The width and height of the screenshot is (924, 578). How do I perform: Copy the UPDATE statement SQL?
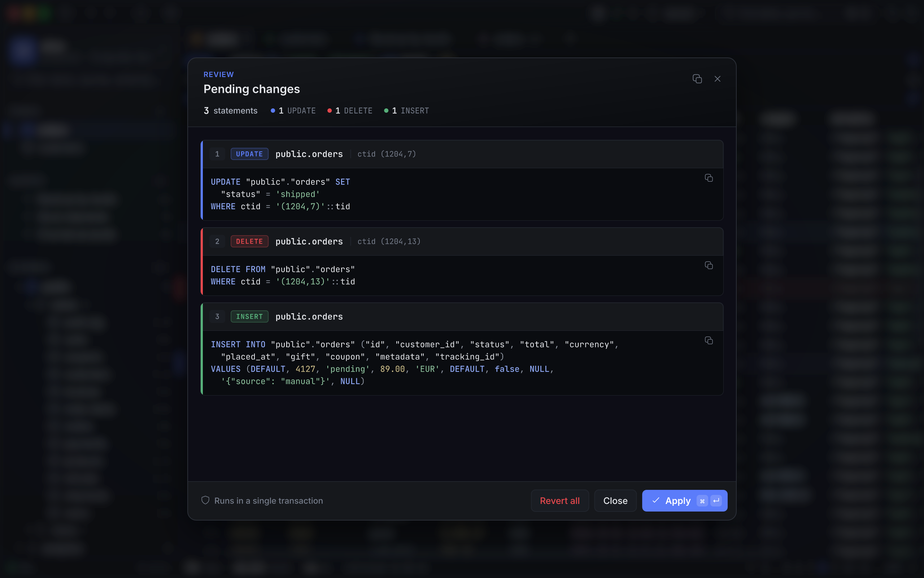click(x=709, y=178)
